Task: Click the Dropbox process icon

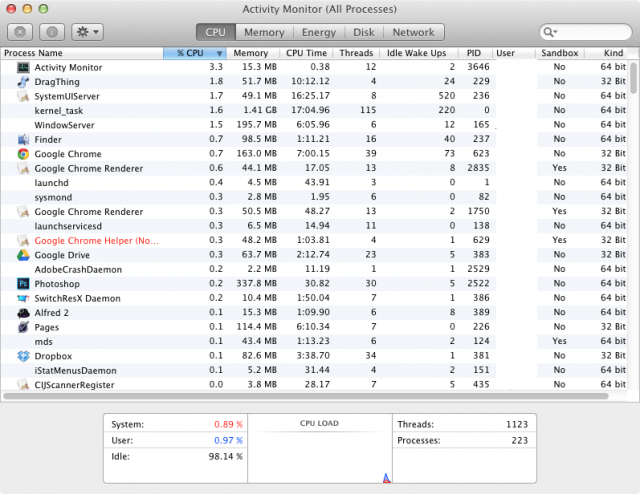Action: point(23,356)
